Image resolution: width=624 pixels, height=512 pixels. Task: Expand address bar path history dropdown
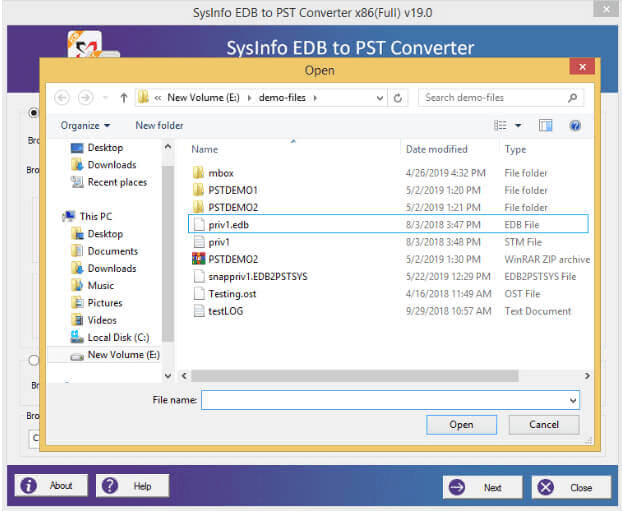380,98
